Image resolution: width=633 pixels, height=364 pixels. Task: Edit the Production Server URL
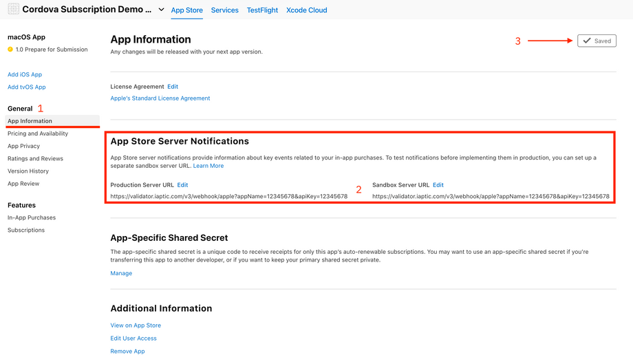pos(182,185)
